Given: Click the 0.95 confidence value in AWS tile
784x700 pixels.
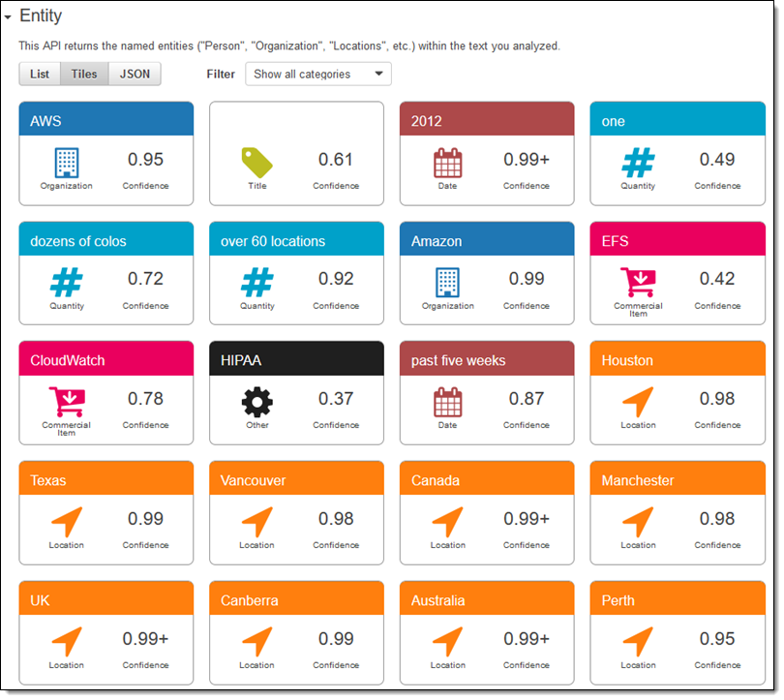Looking at the screenshot, I should point(145,160).
